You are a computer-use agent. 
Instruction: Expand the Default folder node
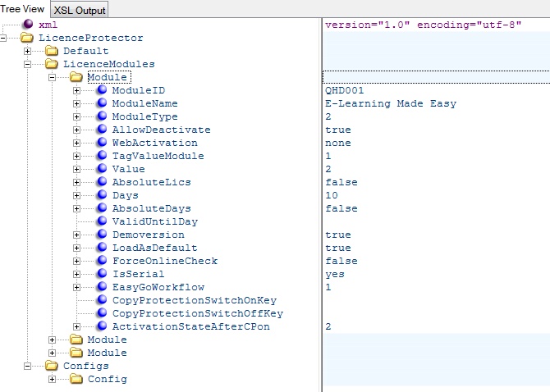28,51
